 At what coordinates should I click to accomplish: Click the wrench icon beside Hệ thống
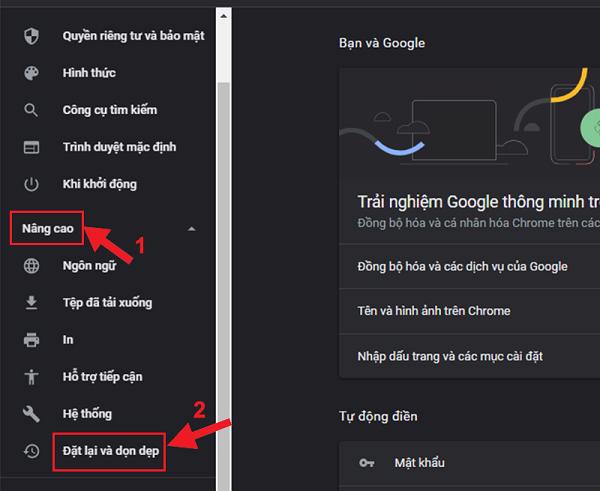32,414
